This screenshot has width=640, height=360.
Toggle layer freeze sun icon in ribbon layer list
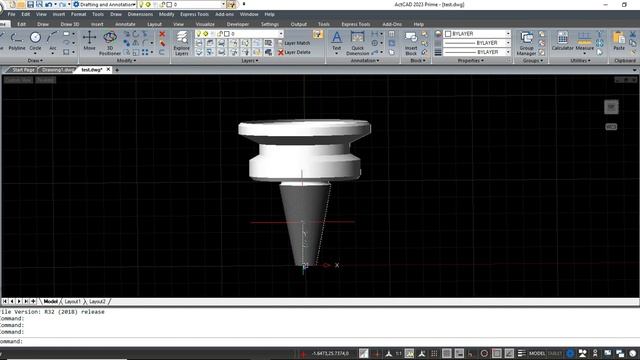point(206,33)
